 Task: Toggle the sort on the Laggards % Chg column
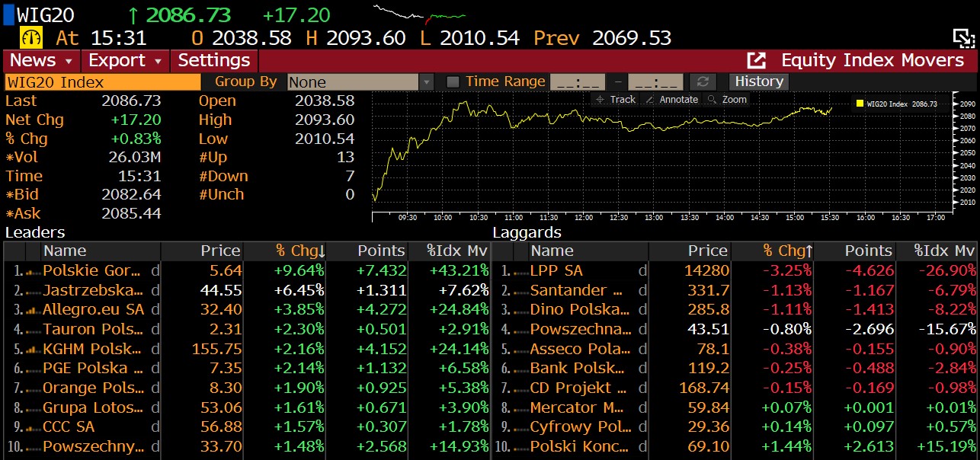point(786,251)
